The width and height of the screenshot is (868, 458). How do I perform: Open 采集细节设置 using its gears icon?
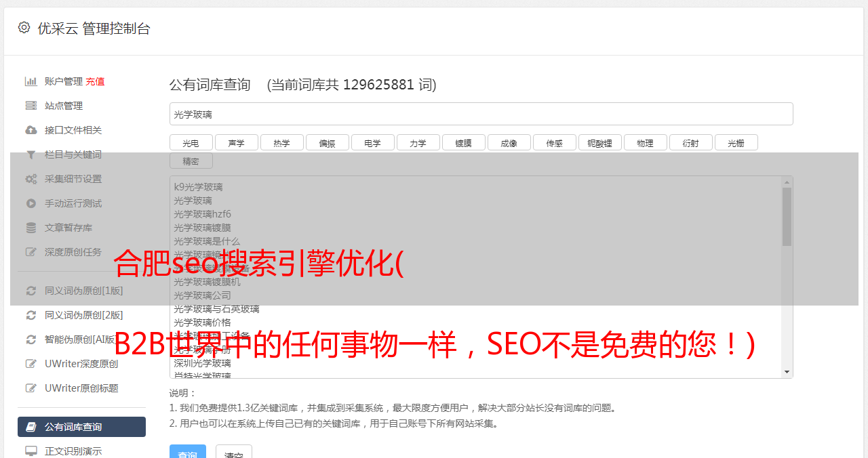[31, 179]
